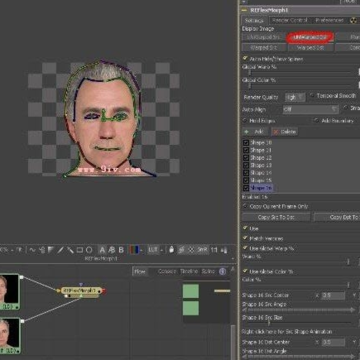Image resolution: width=360 pixels, height=360 pixels.
Task: Show buffer A in the viewer
Action: tap(102, 250)
